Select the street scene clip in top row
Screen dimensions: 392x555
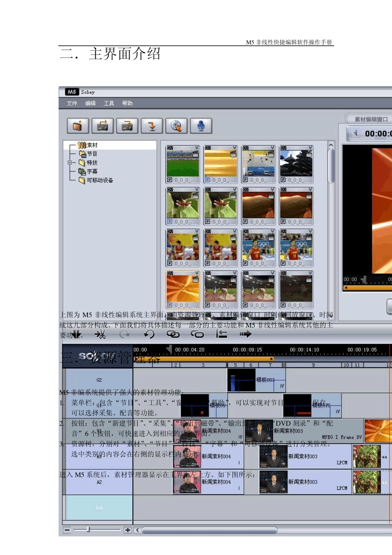(258, 164)
